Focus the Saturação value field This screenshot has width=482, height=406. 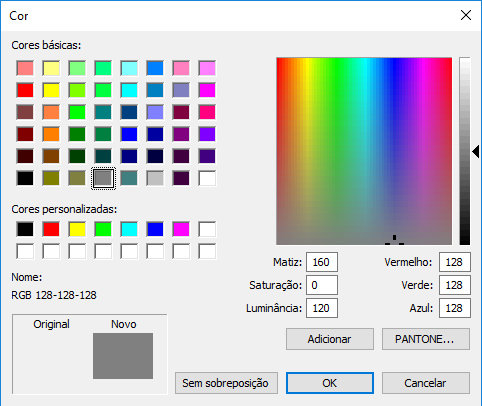(322, 285)
